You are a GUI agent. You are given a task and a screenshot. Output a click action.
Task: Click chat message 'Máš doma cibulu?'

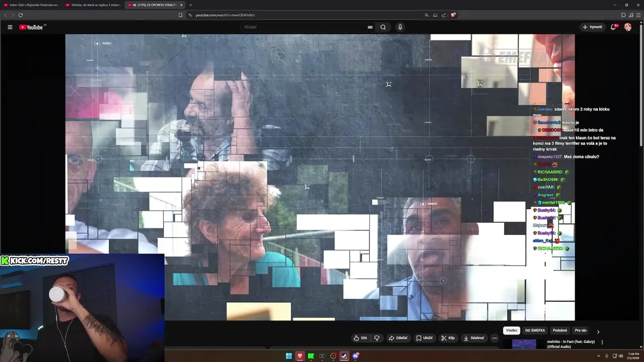567,157
